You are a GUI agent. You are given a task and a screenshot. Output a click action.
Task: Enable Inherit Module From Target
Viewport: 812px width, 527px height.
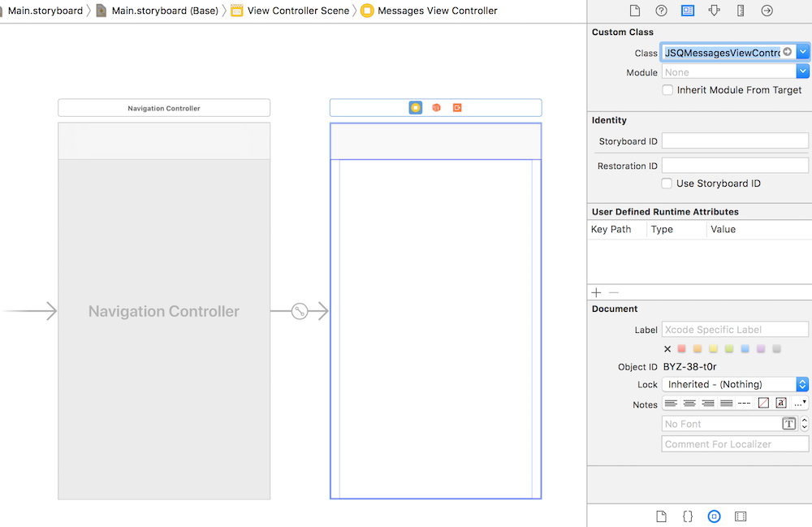click(667, 90)
